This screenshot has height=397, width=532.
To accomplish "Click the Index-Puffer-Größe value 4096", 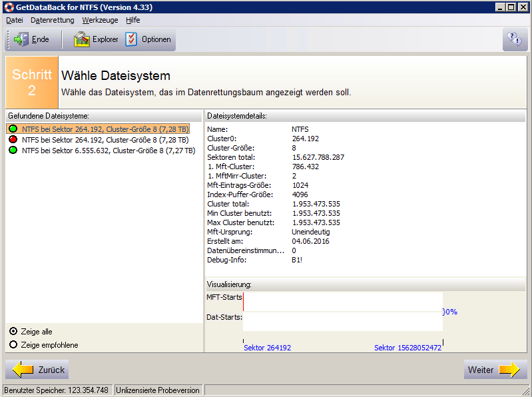I will [300, 195].
